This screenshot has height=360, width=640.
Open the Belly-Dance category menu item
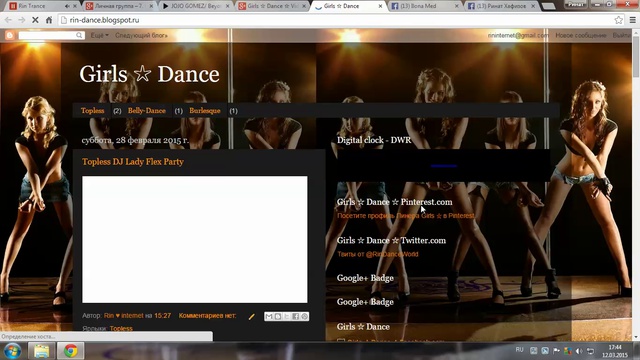coord(147,111)
